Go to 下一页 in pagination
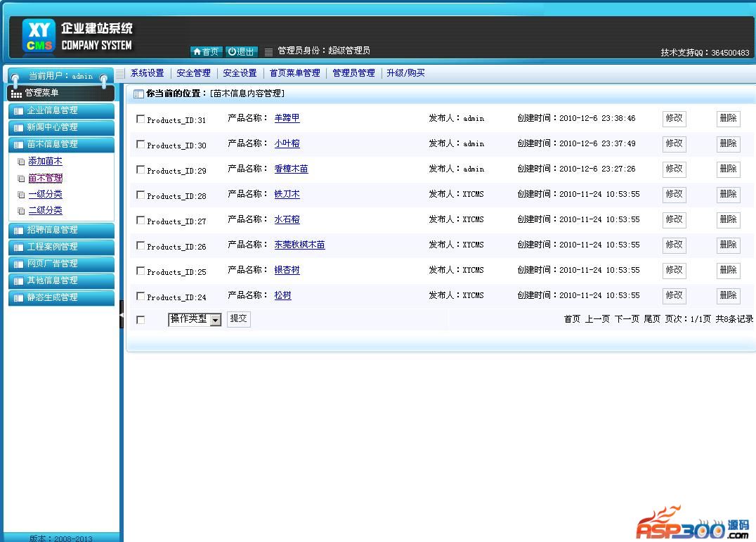The width and height of the screenshot is (756, 542). click(x=627, y=319)
